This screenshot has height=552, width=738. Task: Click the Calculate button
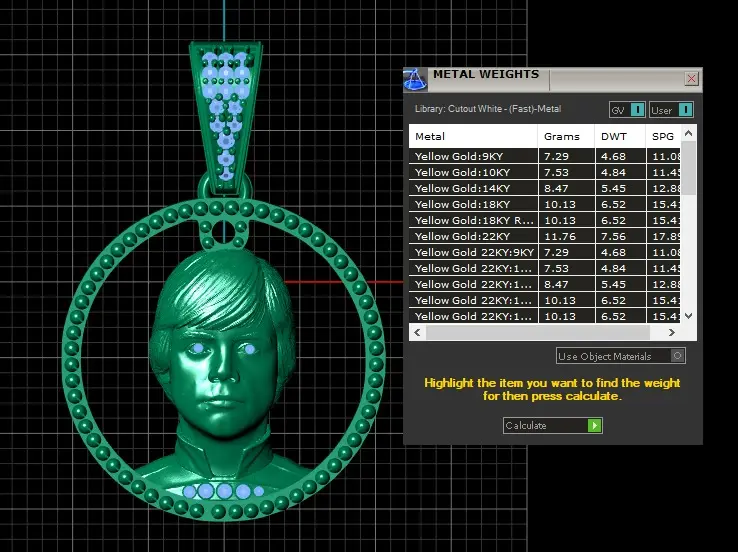553,425
